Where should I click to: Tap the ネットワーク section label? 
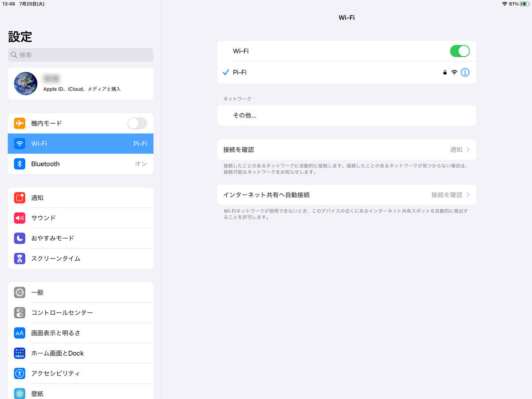[237, 99]
